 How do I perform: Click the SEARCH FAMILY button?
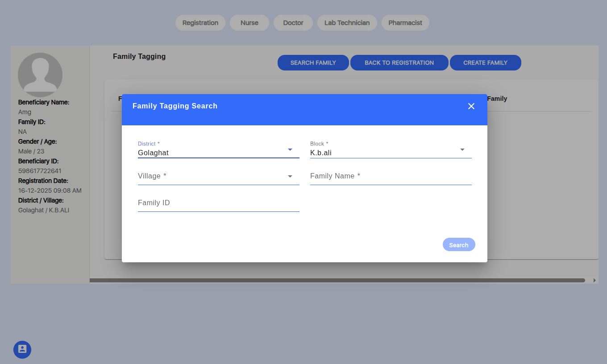coord(313,63)
